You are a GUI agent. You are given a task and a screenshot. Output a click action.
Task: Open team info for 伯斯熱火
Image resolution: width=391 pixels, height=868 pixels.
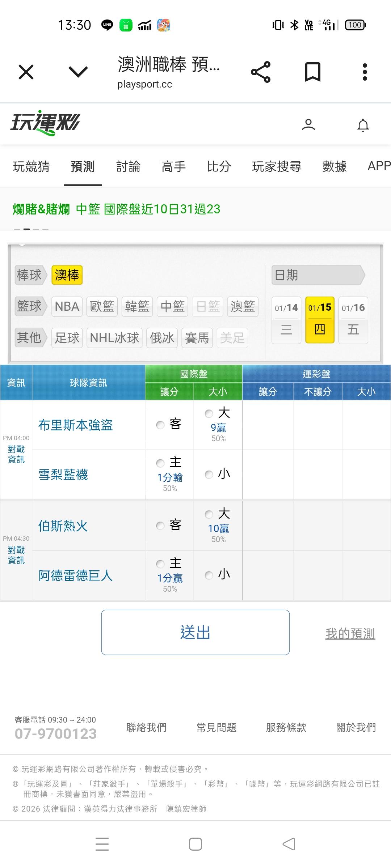(x=63, y=526)
